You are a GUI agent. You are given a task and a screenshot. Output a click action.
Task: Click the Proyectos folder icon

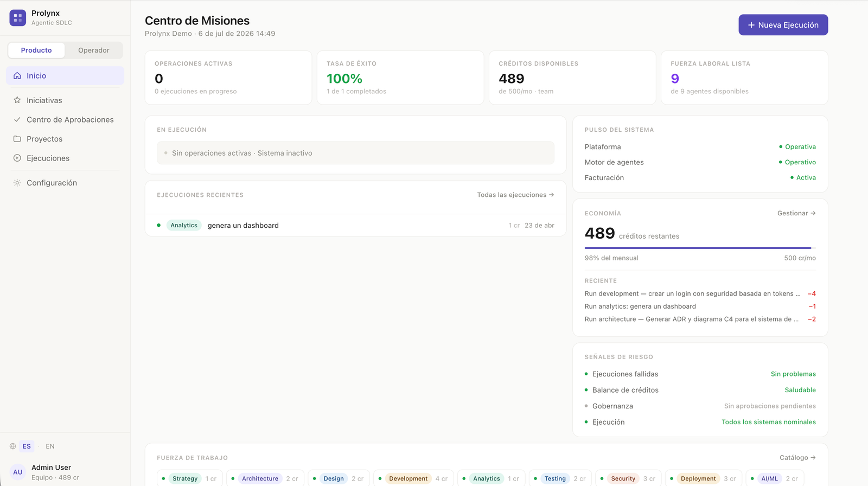17,139
